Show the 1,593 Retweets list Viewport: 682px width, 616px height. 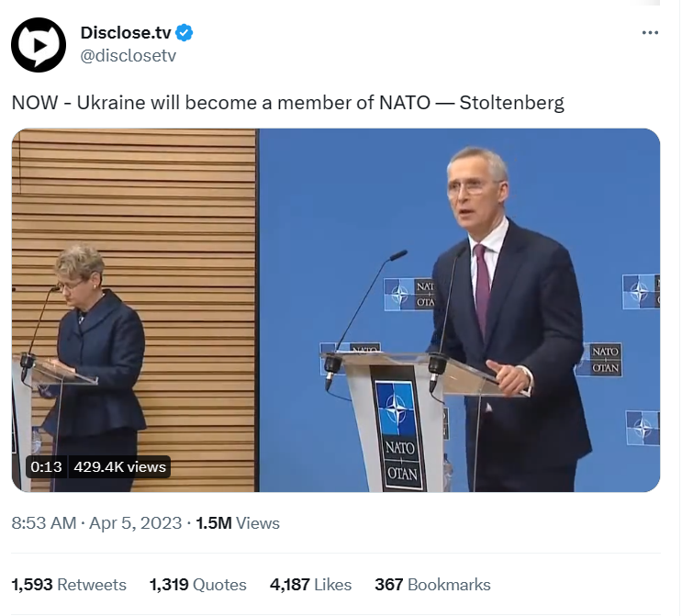69,585
